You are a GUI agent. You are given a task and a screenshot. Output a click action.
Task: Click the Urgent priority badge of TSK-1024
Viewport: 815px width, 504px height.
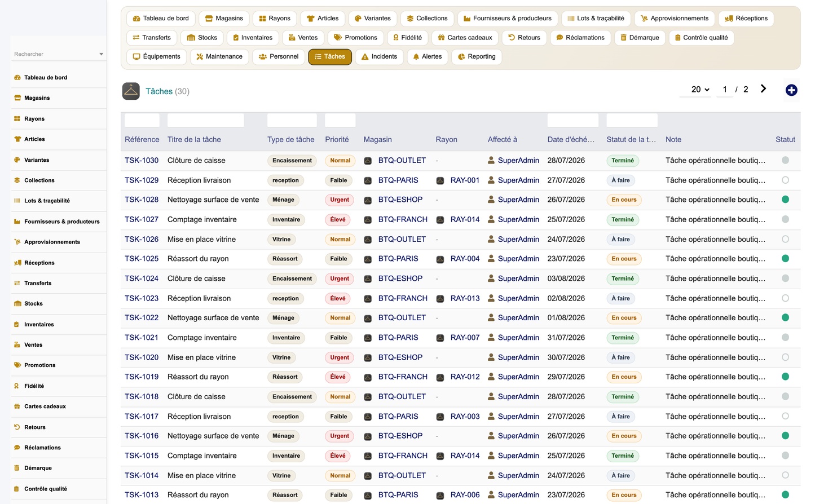(x=340, y=278)
